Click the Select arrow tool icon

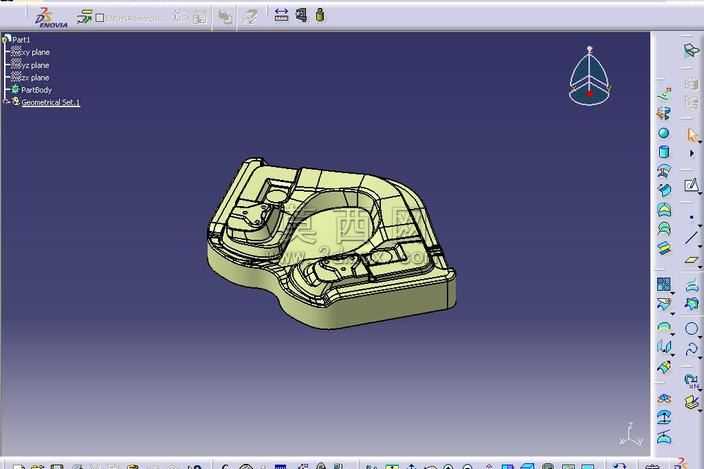[692, 134]
